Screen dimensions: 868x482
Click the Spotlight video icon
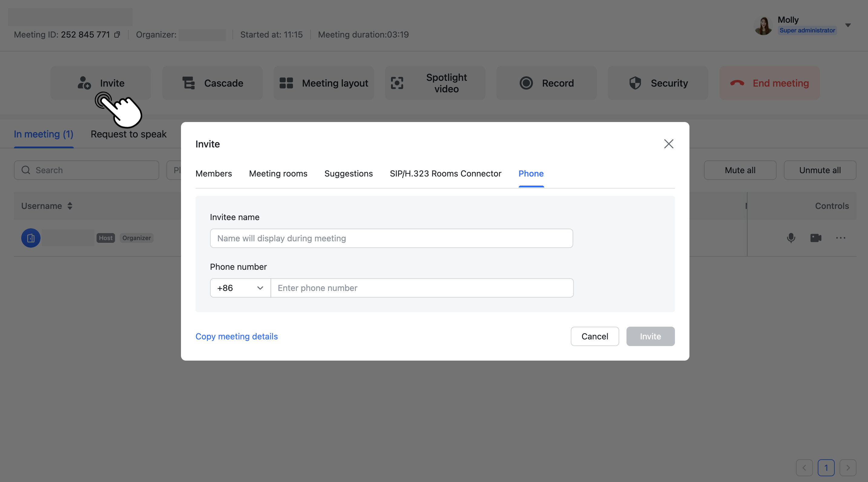click(x=398, y=83)
